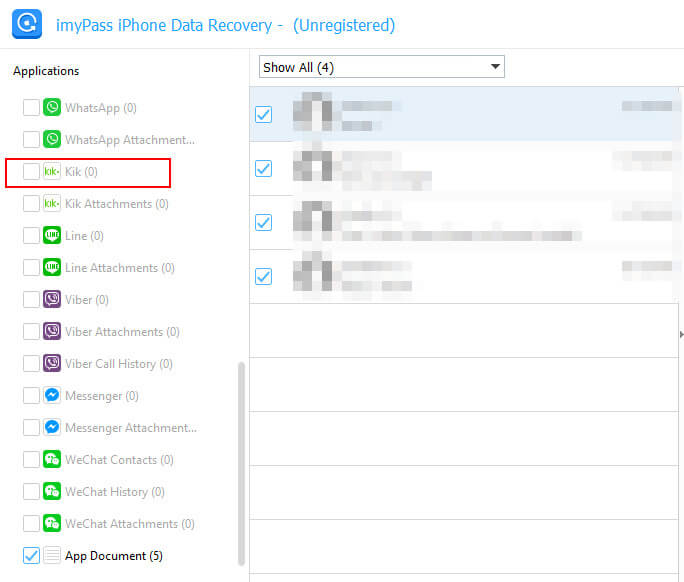Select the Viber Attachments (0) label
Screen dimensions: 684x582
(123, 332)
